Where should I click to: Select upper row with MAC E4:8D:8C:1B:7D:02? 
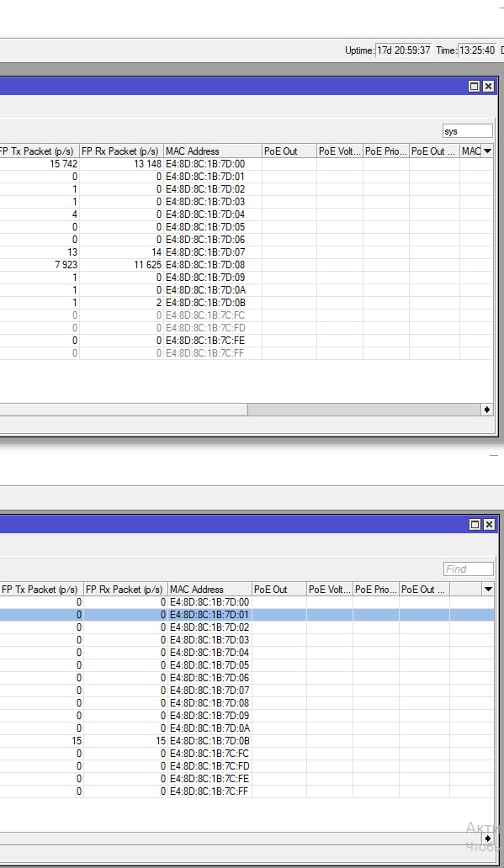(x=246, y=188)
